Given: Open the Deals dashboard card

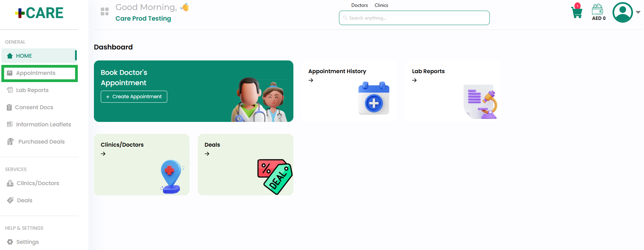Looking at the screenshot, I should [245, 165].
